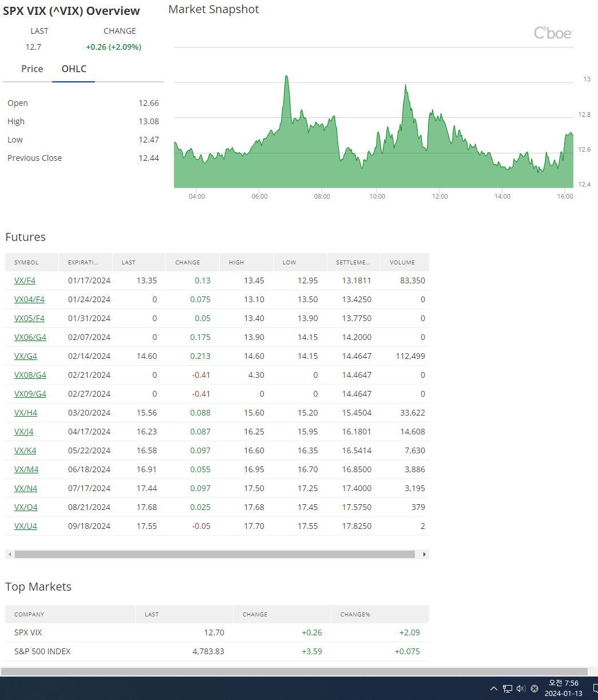
Task: Open the VX/F4 futures link
Action: 25,280
